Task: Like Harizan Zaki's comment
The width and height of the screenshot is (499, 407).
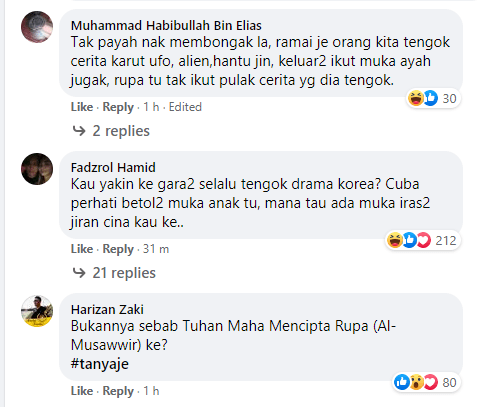Action: pos(82,391)
